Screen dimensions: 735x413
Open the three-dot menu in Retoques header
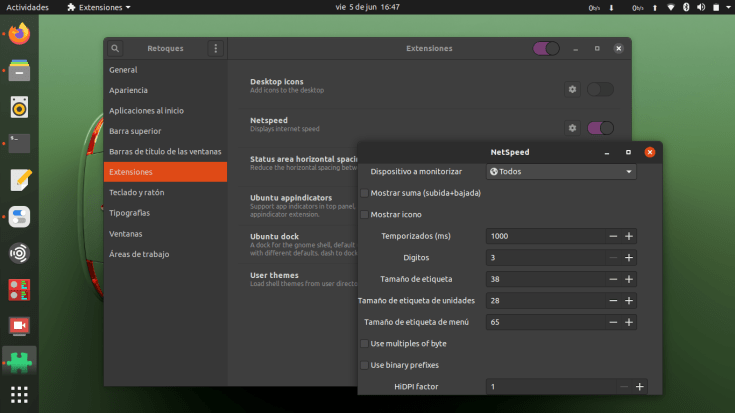click(215, 48)
